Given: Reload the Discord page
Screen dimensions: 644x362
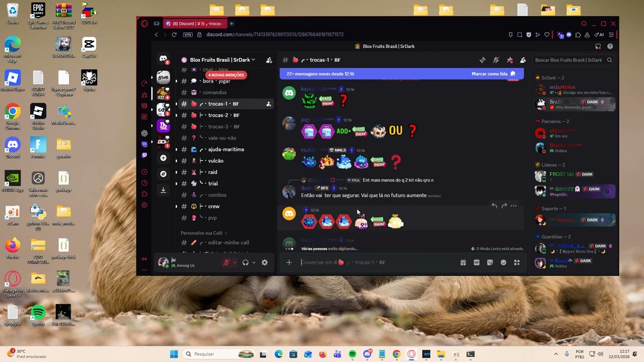Looking at the screenshot, I should coord(174,35).
